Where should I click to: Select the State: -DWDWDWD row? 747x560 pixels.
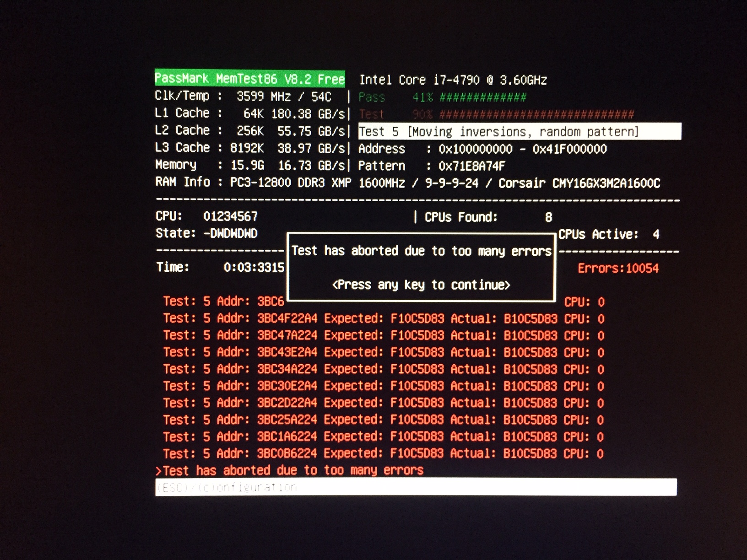[206, 233]
